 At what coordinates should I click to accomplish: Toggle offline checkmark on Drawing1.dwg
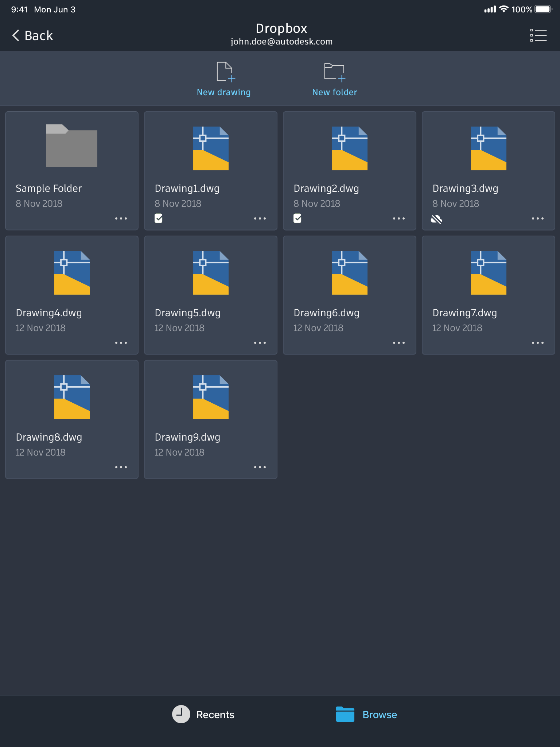159,218
